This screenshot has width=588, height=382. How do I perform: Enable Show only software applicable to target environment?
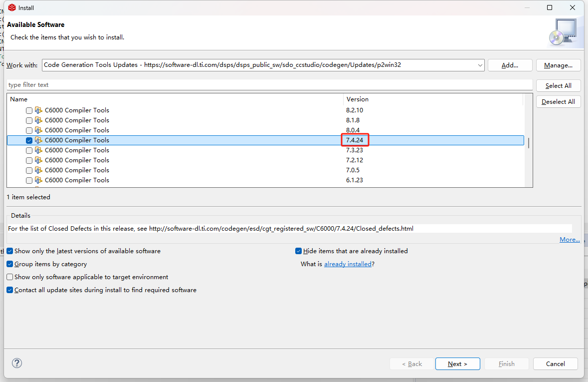(x=10, y=277)
